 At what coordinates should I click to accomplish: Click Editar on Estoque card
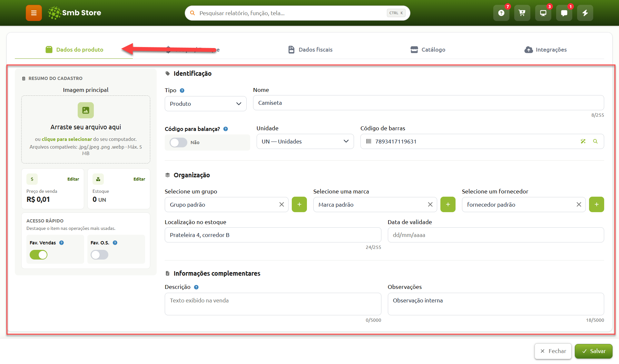(x=139, y=179)
